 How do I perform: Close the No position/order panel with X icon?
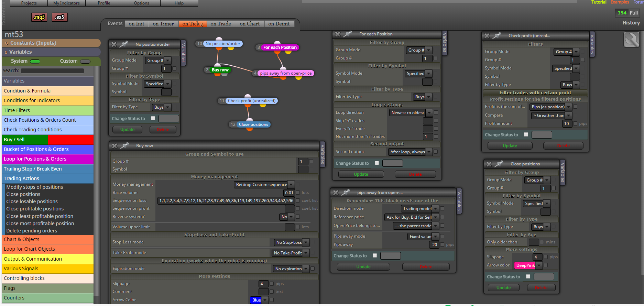114,44
